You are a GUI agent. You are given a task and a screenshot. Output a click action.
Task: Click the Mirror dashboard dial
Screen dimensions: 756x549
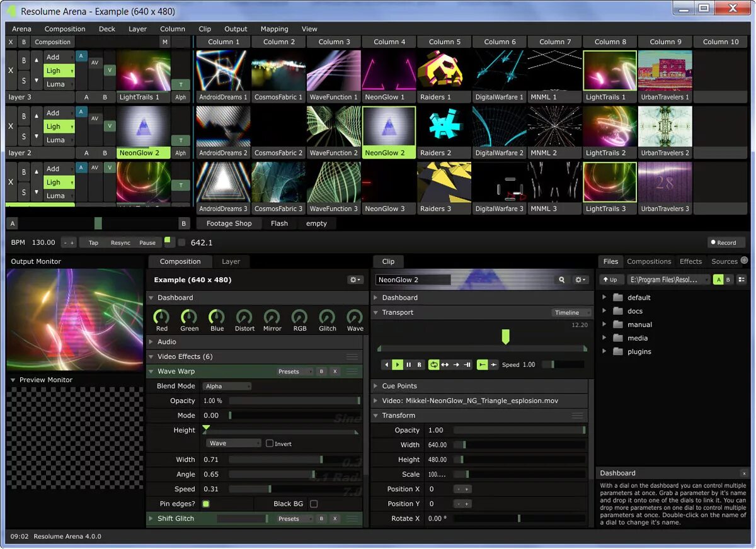click(x=272, y=317)
